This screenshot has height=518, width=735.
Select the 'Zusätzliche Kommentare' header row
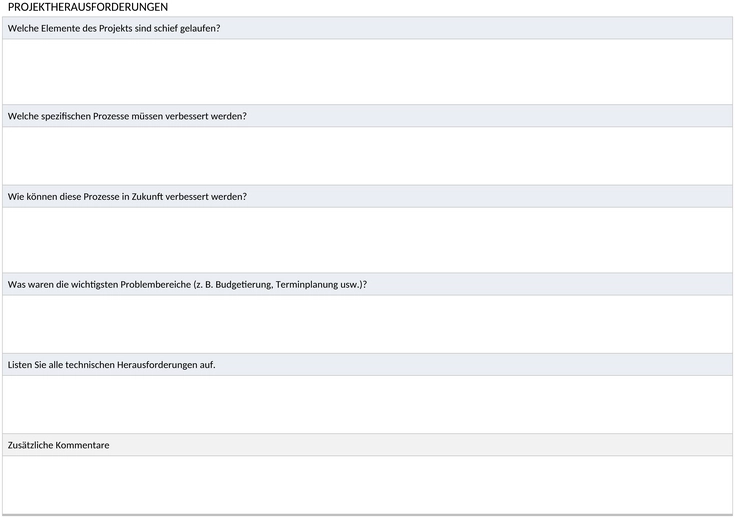click(x=368, y=445)
